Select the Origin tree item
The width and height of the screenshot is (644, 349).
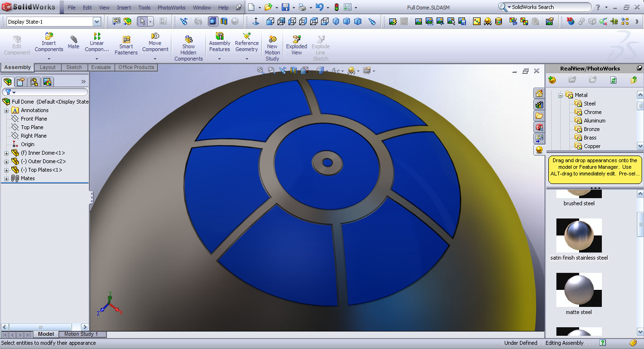click(x=23, y=144)
